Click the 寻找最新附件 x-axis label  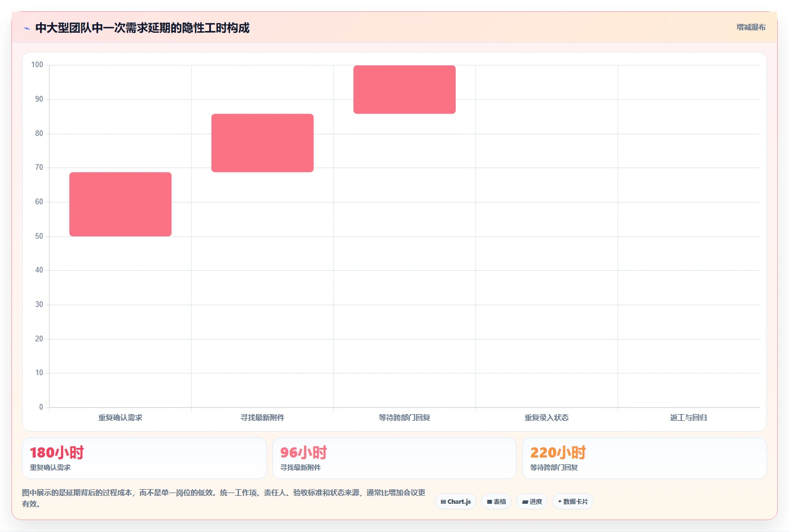262,417
